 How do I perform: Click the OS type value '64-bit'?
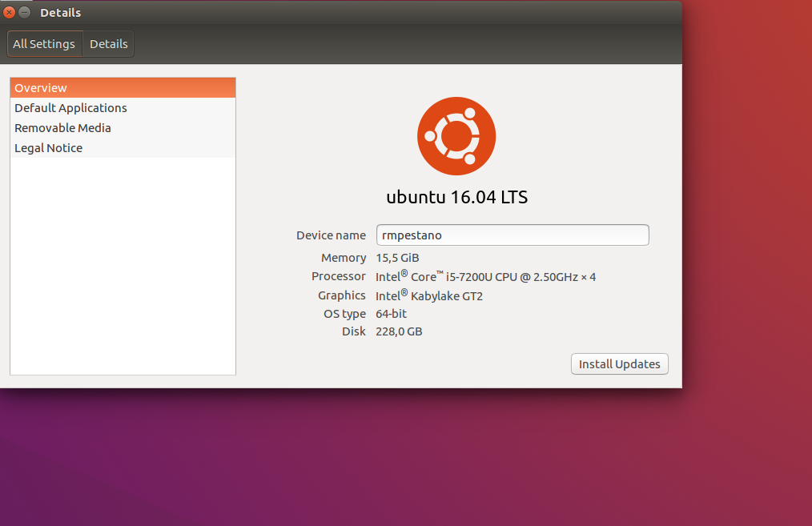click(391, 314)
